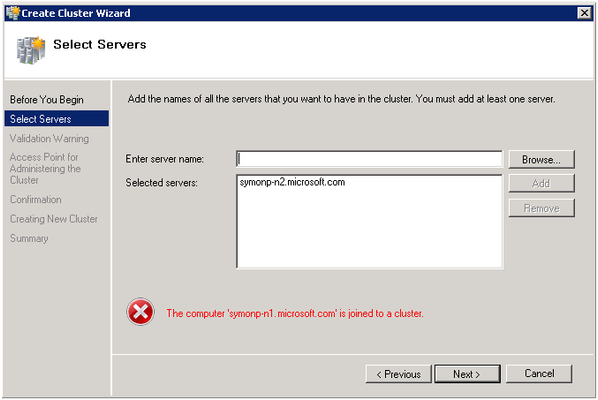Click the Add button

[541, 183]
